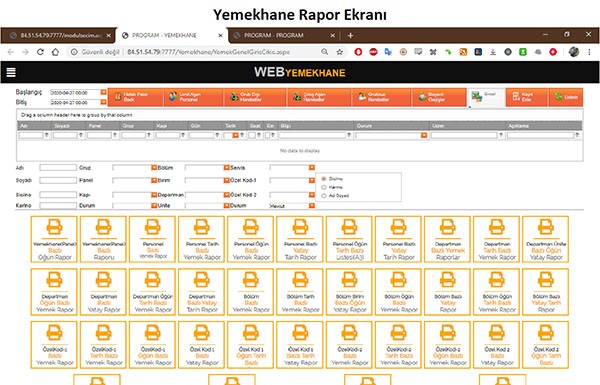This screenshot has height=385, width=600.
Task: Open Bölüm Bazlı Yemek Rapor tile
Action: (251, 292)
